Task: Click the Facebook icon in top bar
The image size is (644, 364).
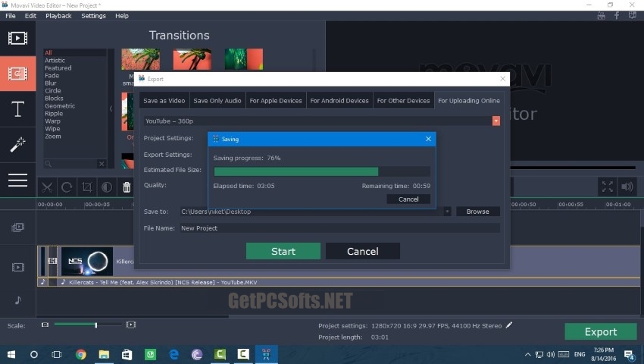Action: 617,16
